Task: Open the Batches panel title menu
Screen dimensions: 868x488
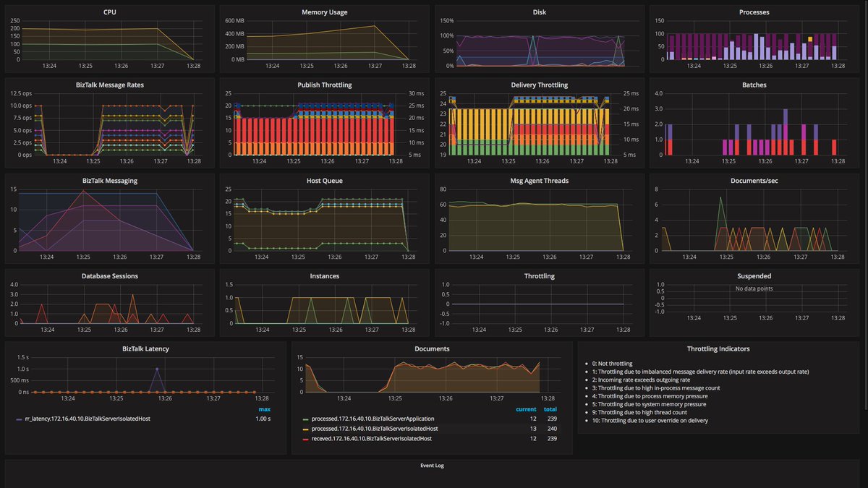Action: tap(754, 85)
